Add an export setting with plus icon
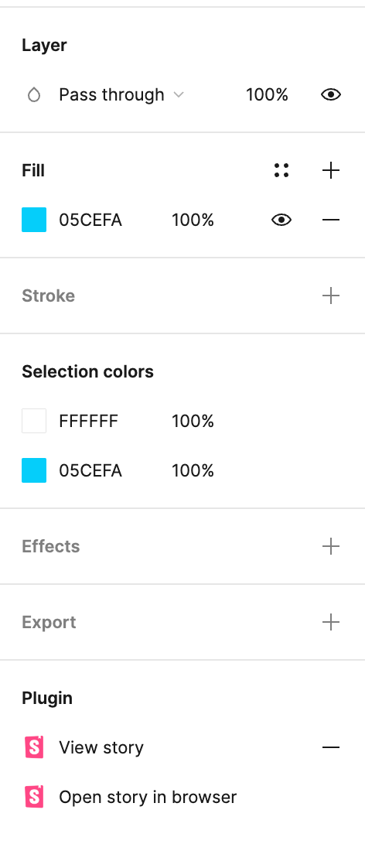 [331, 622]
